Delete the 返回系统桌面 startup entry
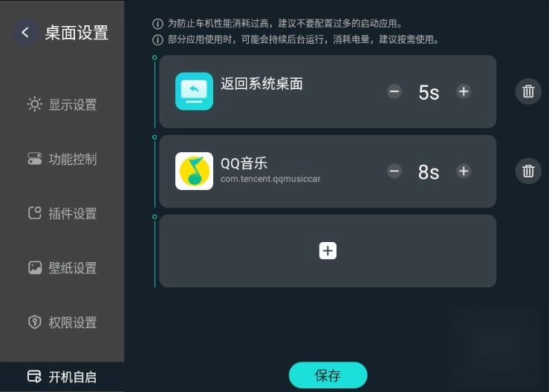 (x=528, y=91)
